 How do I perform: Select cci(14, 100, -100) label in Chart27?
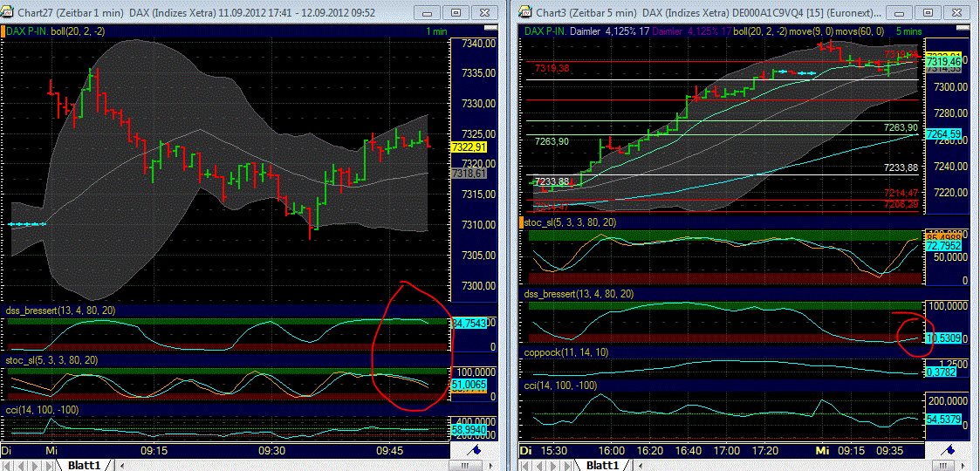coord(43,410)
